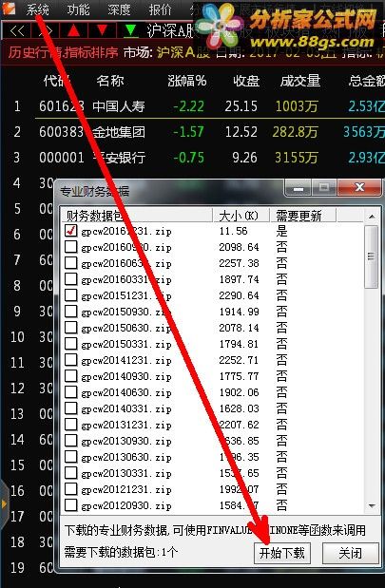The width and height of the screenshot is (385, 588).
Task: Click the left edge panel expand arrow
Action: [4, 504]
